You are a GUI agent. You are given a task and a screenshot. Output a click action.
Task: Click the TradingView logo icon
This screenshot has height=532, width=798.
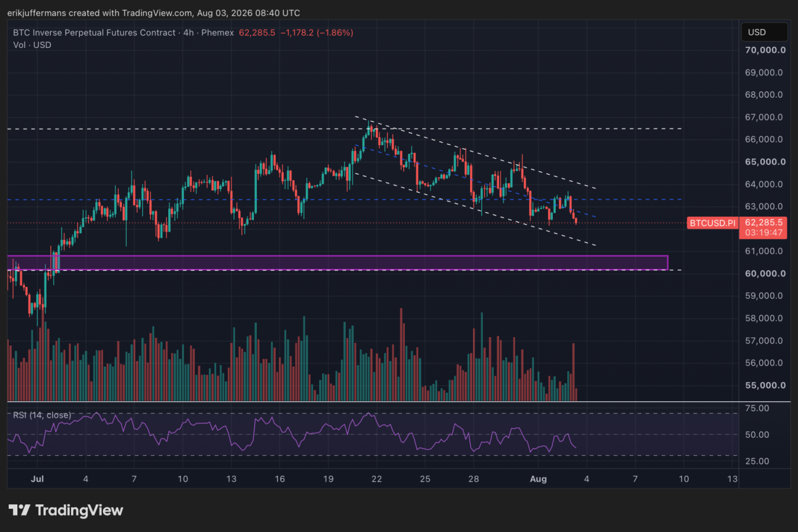(x=19, y=510)
